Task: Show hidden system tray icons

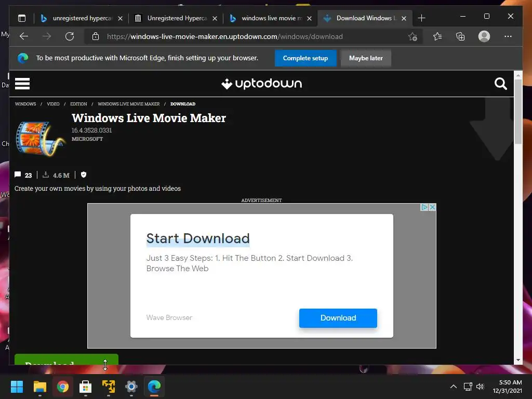Action: [453, 387]
